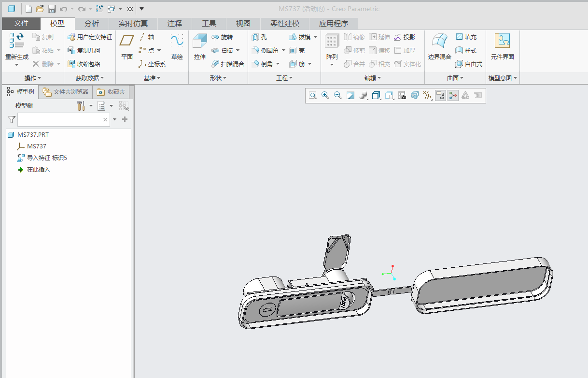
Task: Expand the 获取数据 group dropdown
Action: click(90, 78)
